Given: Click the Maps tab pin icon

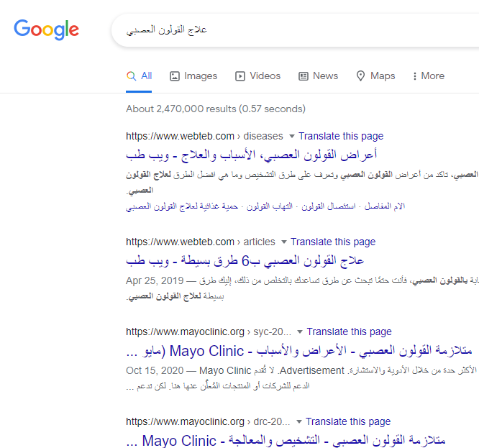Looking at the screenshot, I should point(361,76).
